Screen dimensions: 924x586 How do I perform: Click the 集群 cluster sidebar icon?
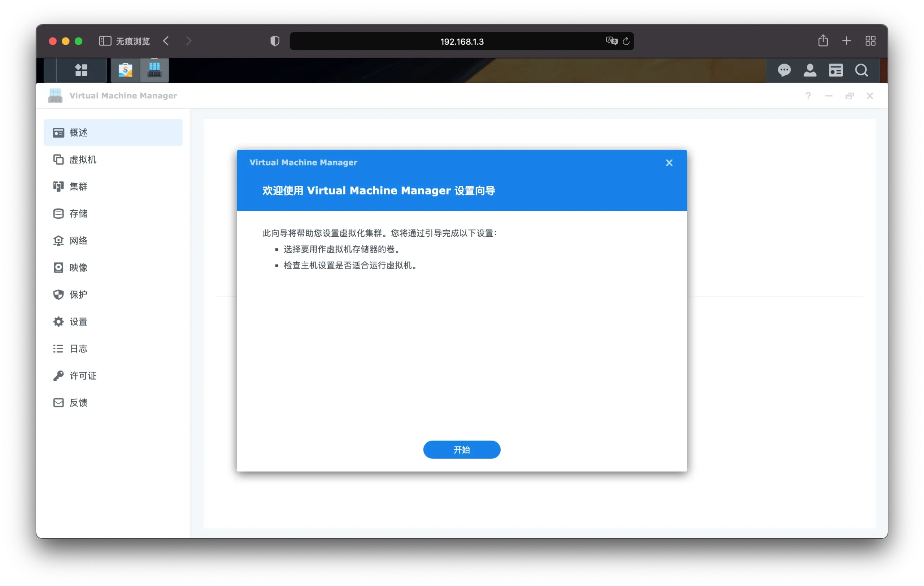point(58,187)
